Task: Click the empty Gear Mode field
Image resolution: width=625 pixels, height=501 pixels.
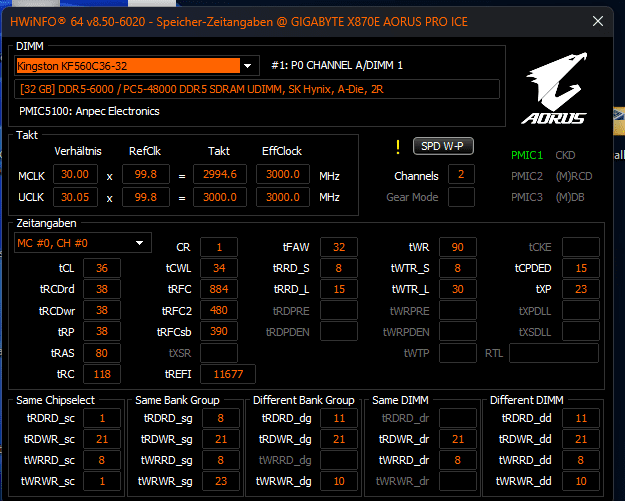Action: [x=461, y=197]
